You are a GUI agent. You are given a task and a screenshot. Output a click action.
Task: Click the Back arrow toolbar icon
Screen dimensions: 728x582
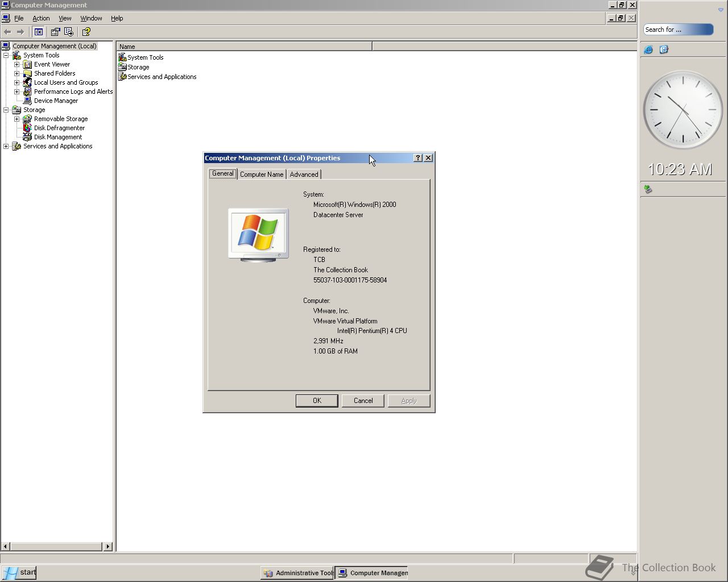coord(7,32)
